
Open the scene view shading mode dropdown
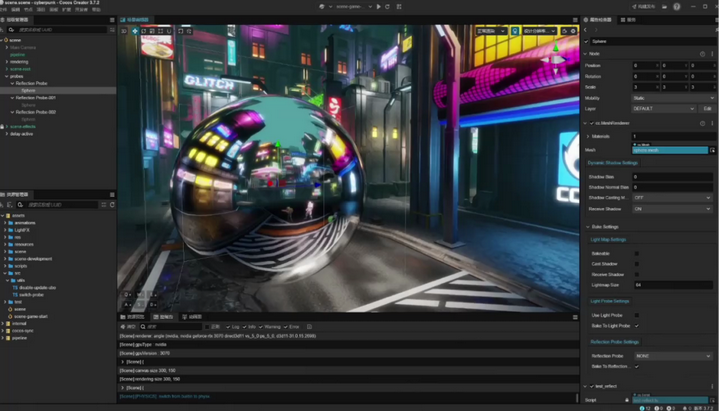(491, 31)
